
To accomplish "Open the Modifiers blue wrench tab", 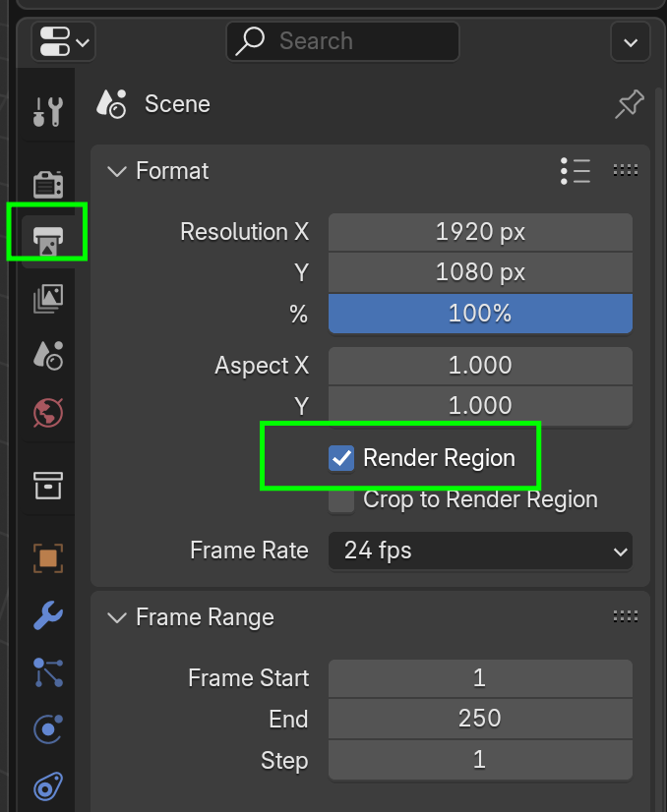I will pyautogui.click(x=47, y=616).
